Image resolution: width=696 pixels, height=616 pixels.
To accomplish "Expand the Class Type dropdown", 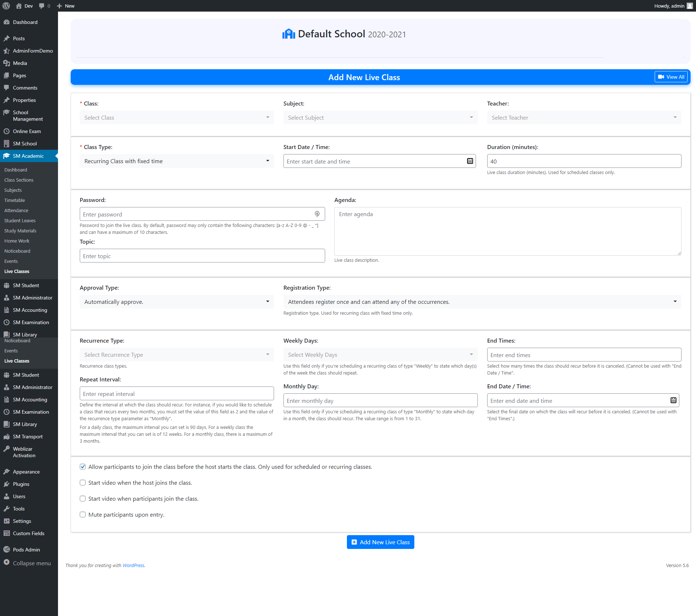I will pos(177,161).
